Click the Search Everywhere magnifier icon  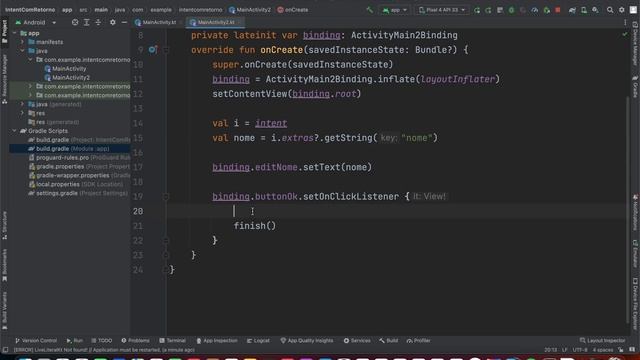coord(610,10)
